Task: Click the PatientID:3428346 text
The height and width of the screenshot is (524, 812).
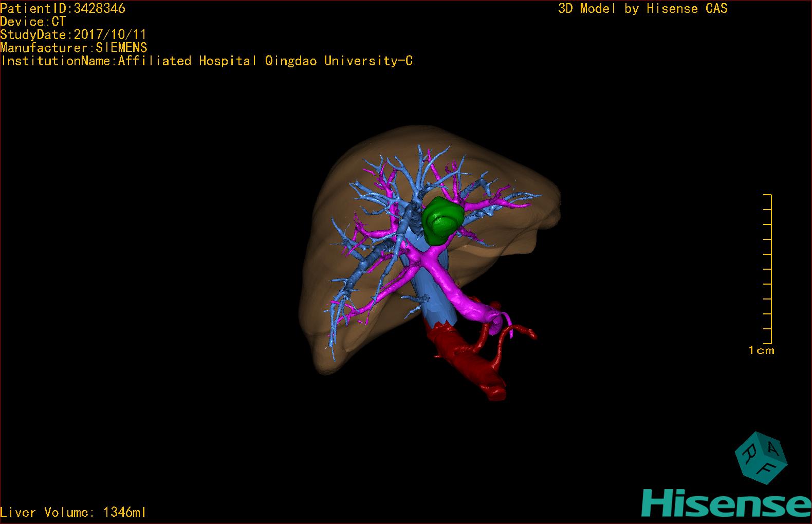Action: click(63, 8)
